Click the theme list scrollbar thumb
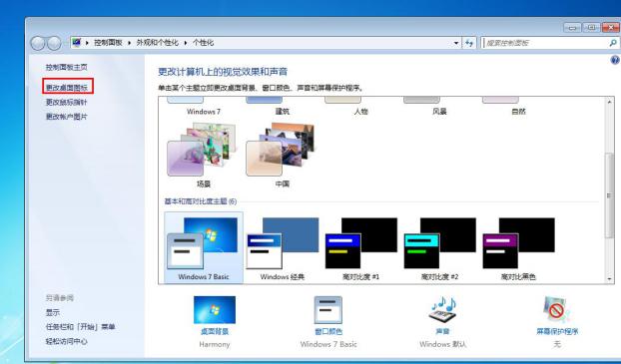The width and height of the screenshot is (621, 364). (x=609, y=195)
